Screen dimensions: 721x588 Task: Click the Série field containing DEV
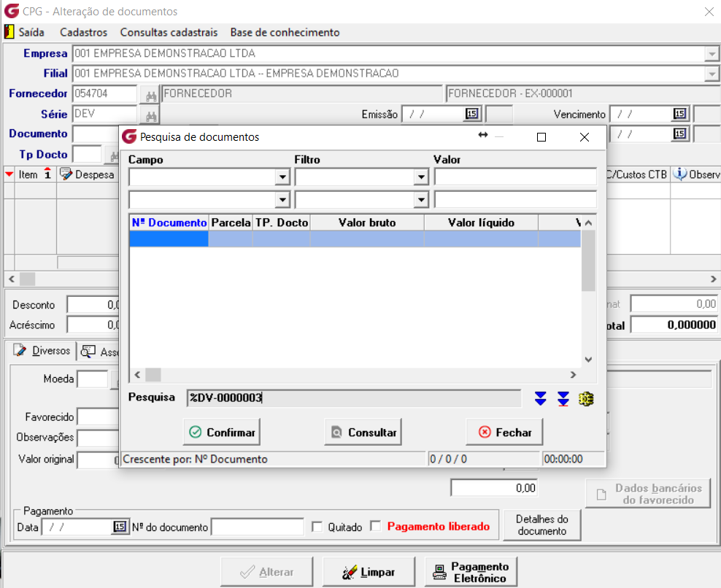[x=105, y=114]
